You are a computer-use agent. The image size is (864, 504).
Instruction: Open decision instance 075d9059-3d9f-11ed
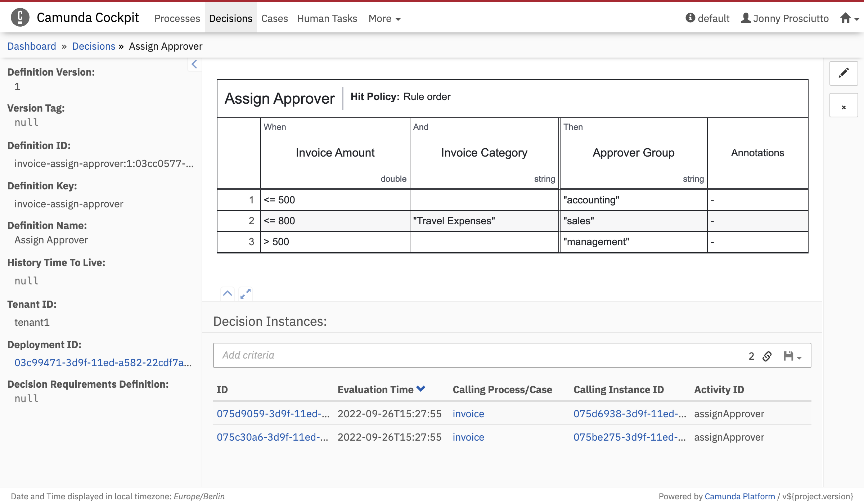click(273, 414)
